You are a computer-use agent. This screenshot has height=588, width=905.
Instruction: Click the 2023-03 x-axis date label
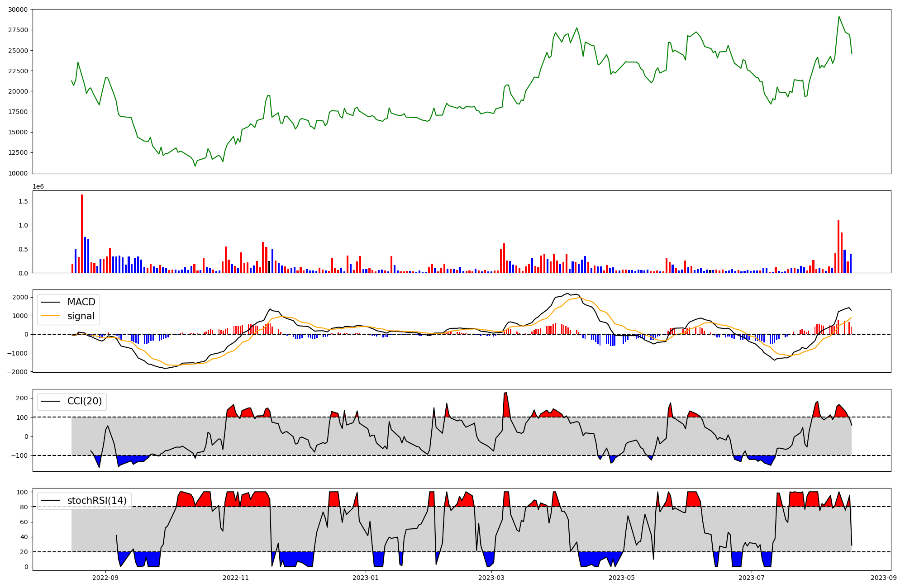(x=491, y=578)
